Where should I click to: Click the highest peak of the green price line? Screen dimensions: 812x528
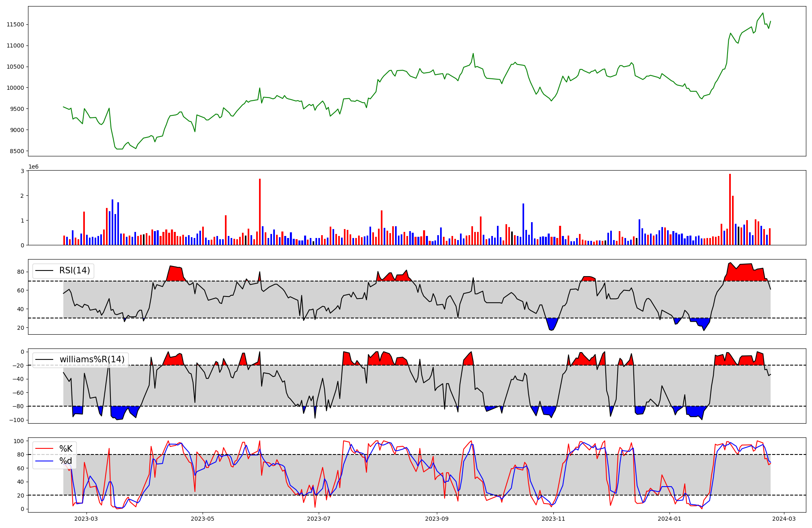pos(763,13)
